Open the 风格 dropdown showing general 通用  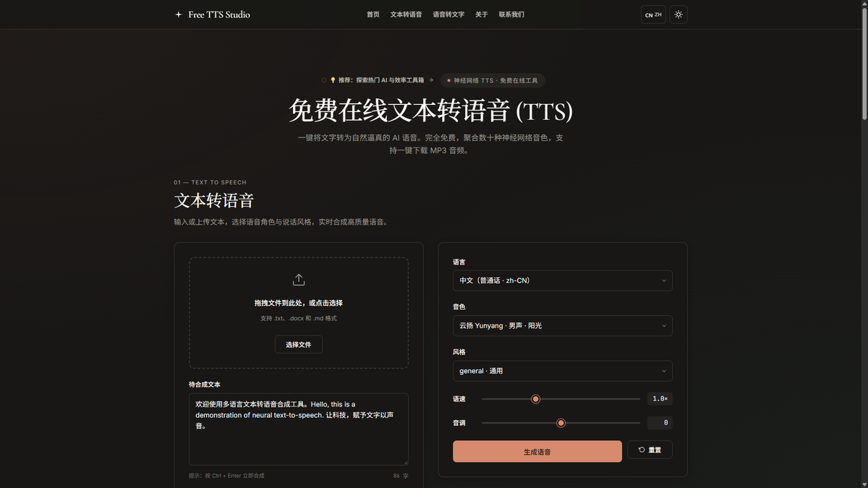(x=563, y=371)
